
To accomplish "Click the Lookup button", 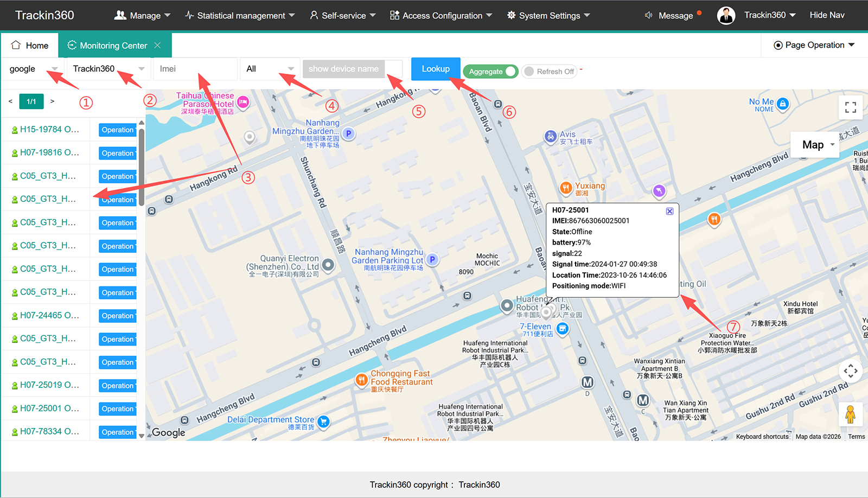I will [x=436, y=69].
